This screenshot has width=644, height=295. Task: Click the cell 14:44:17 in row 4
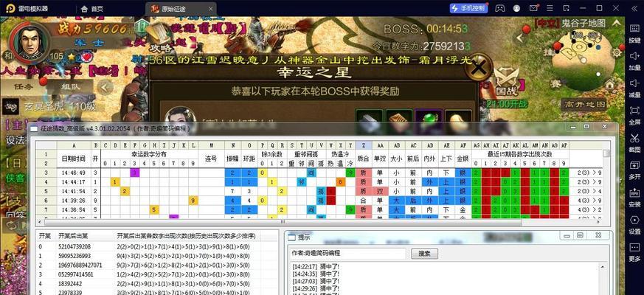(74, 181)
